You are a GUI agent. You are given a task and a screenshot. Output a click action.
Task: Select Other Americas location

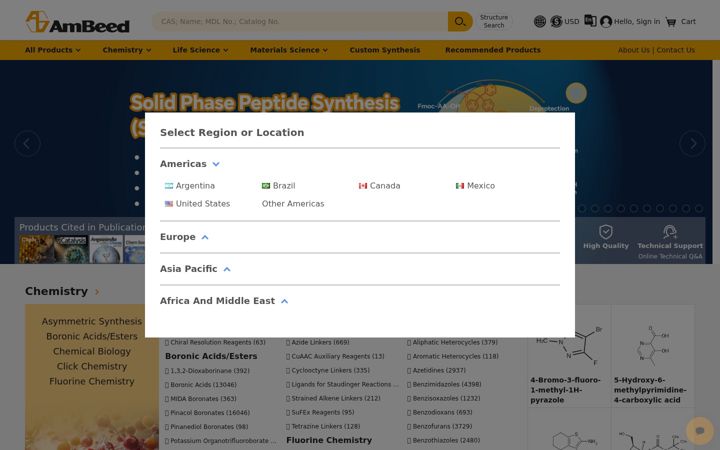[x=293, y=203]
